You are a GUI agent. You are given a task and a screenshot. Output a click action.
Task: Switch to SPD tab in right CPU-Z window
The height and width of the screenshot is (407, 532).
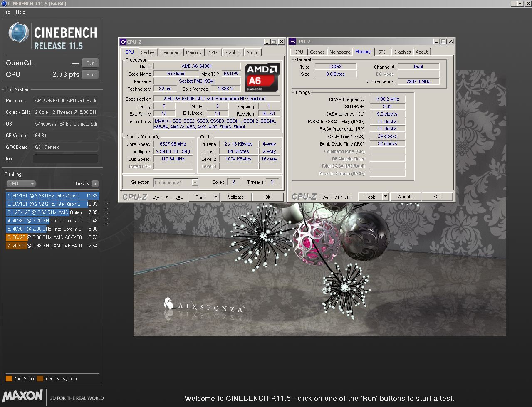pyautogui.click(x=382, y=52)
